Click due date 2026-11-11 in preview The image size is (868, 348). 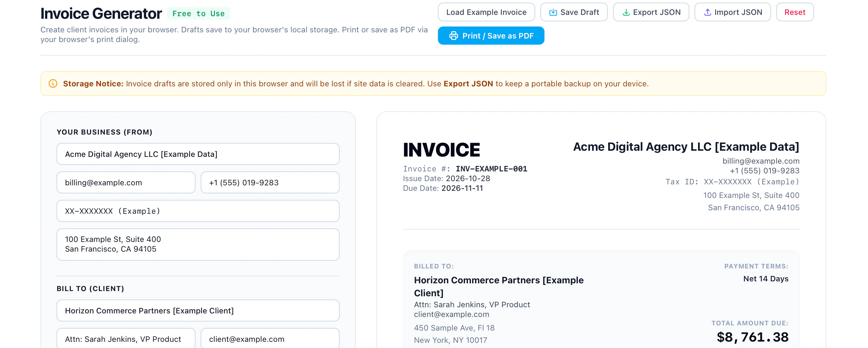(x=462, y=188)
